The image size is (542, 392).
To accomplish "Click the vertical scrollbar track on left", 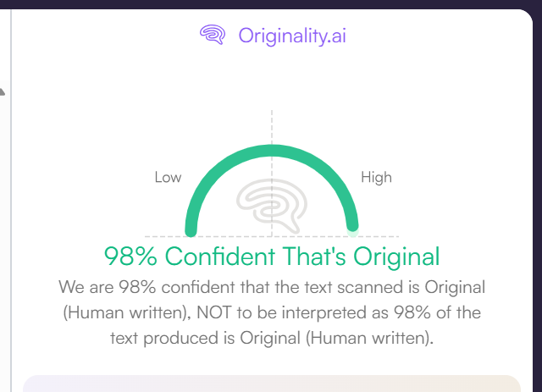I will click(x=10, y=212).
